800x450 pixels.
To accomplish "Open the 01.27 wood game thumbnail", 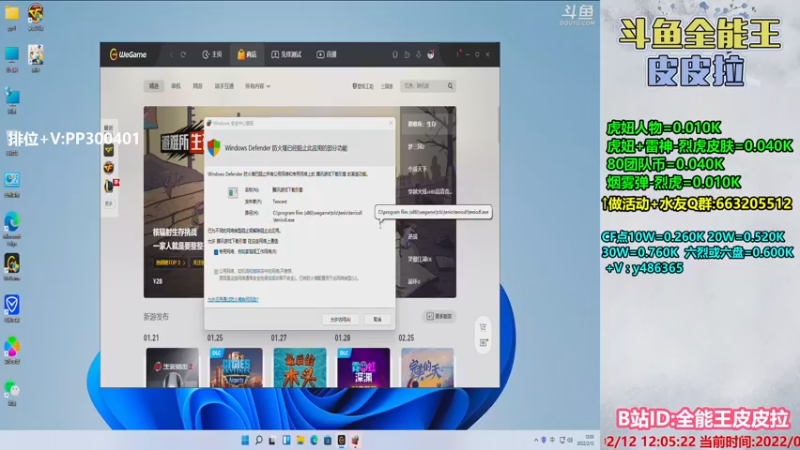I will (300, 367).
